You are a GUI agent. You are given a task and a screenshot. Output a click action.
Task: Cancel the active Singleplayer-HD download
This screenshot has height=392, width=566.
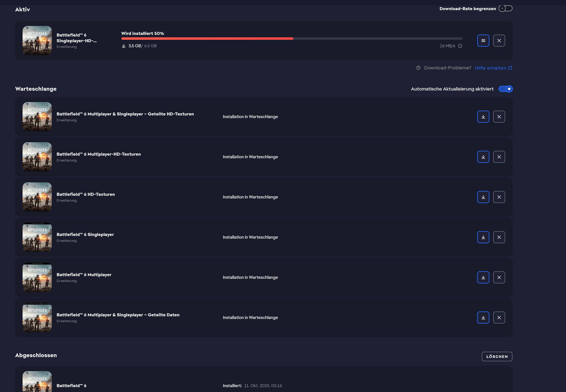point(499,41)
